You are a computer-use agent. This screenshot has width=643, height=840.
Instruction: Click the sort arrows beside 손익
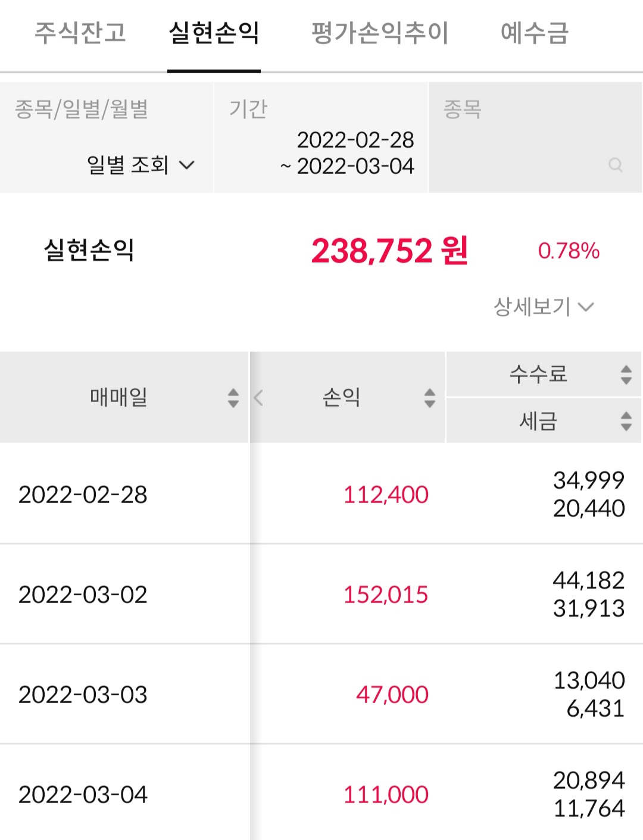(430, 398)
